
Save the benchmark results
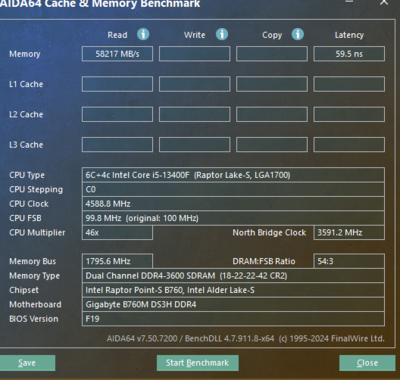point(27,363)
